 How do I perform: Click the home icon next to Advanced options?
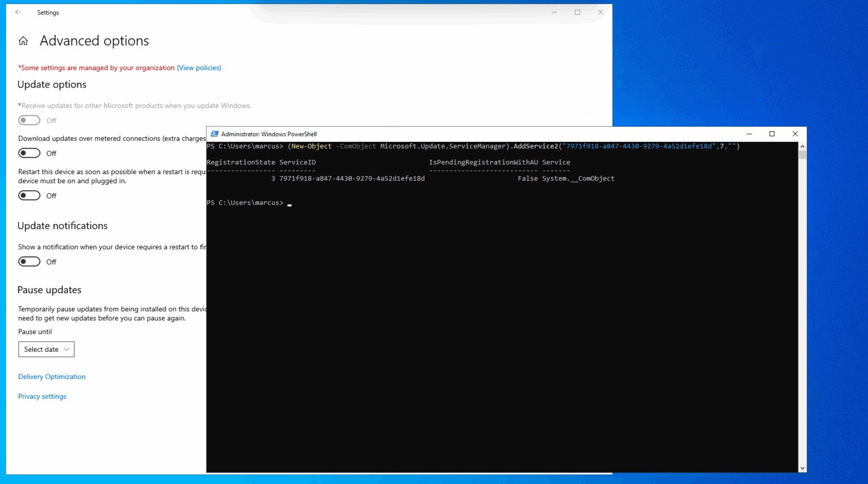point(23,40)
